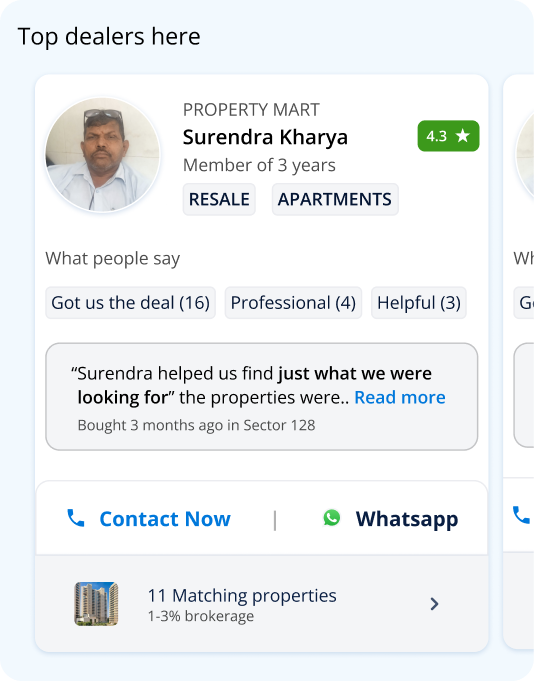The width and height of the screenshot is (534, 682).
Task: Click dealer name Surendra Kharya
Action: tap(265, 137)
